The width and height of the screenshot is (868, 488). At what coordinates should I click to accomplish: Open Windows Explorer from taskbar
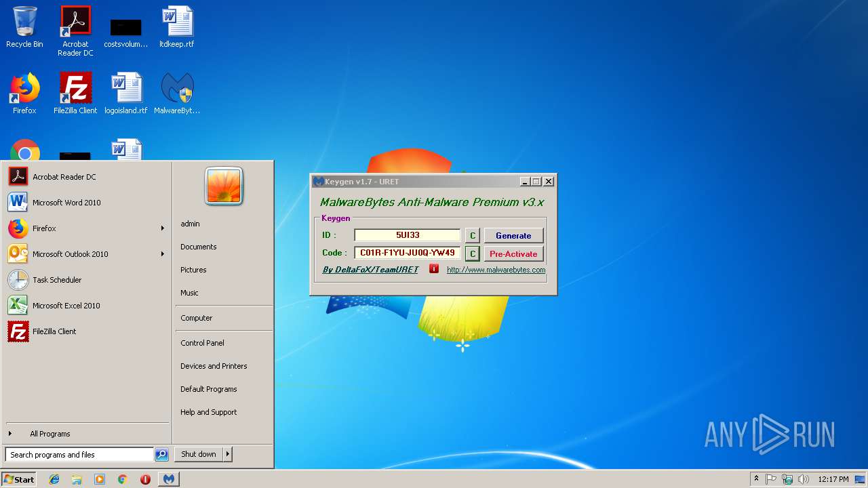coord(77,479)
